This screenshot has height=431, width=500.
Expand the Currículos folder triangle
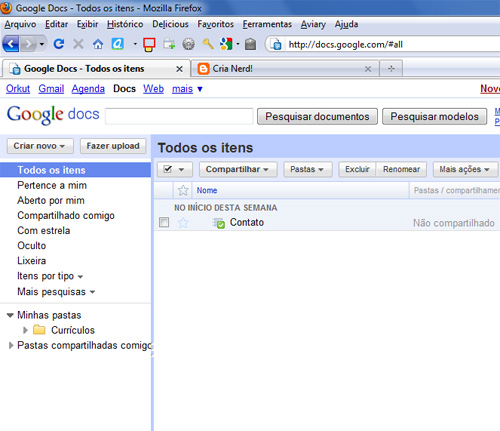point(25,330)
